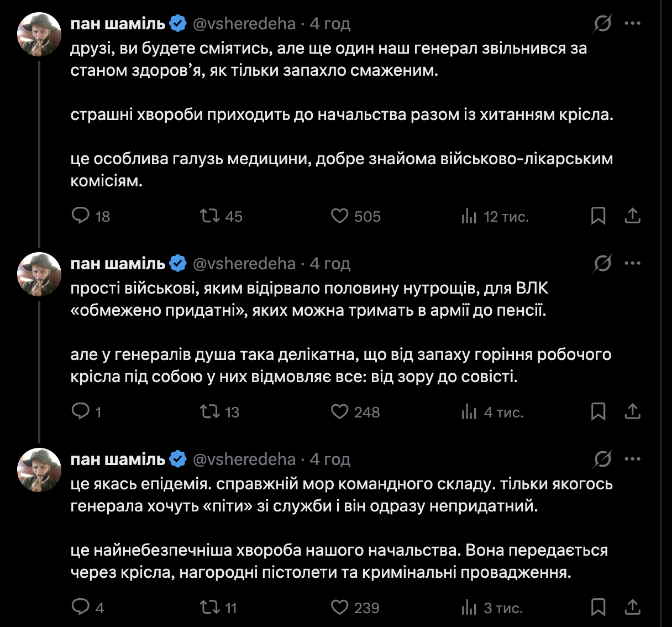Reply to the first tweet with 18 comments

pyautogui.click(x=81, y=216)
